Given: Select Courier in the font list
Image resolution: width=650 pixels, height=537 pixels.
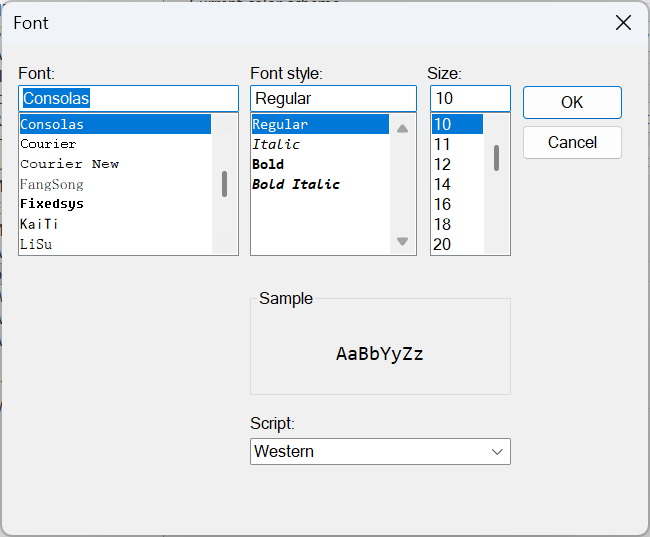Looking at the screenshot, I should coord(115,144).
